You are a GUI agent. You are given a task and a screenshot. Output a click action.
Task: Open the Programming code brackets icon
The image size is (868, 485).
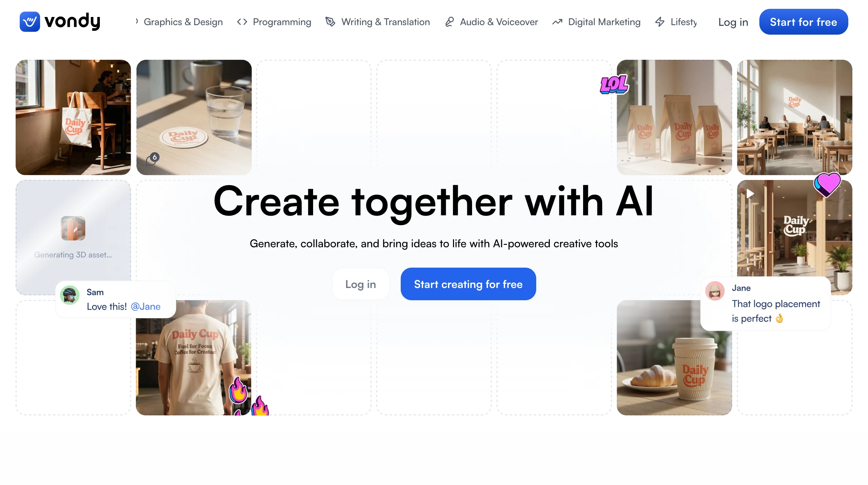click(242, 22)
